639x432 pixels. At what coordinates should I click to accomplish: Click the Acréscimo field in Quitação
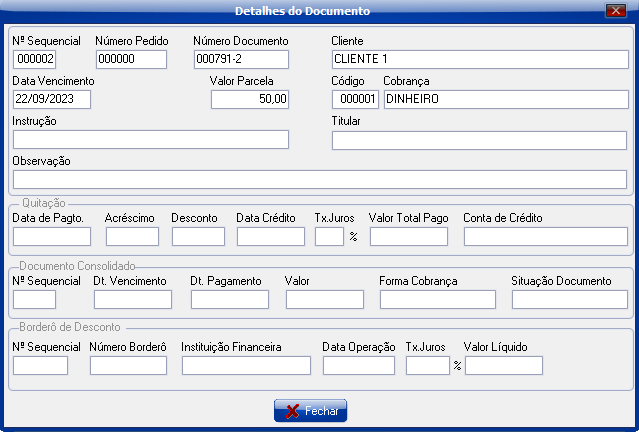coord(132,236)
